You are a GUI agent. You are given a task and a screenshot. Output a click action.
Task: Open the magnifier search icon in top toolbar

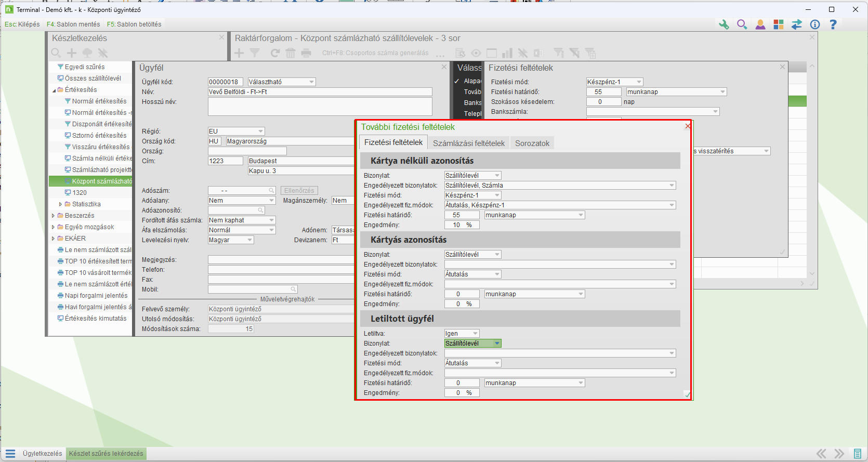pyautogui.click(x=742, y=24)
